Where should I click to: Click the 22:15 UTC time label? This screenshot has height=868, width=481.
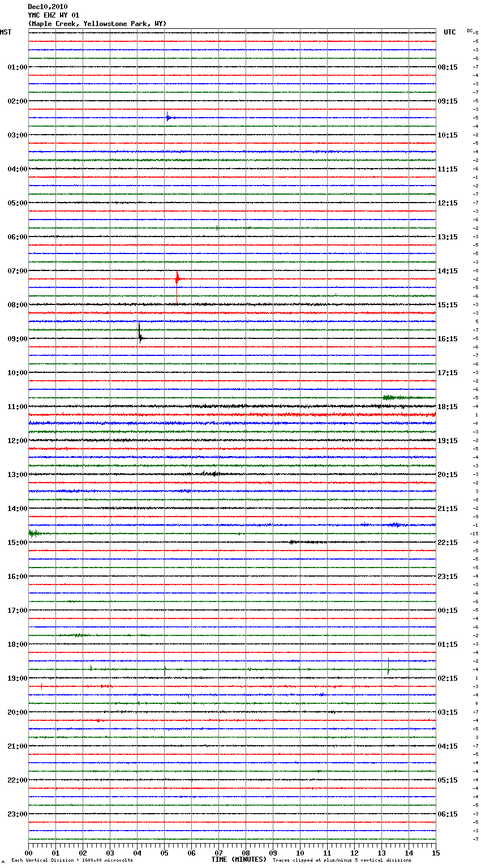tap(448, 543)
